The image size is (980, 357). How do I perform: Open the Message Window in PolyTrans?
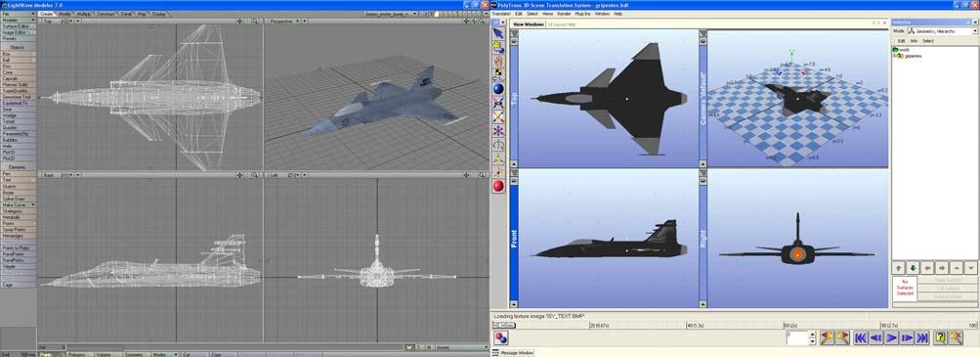517,353
